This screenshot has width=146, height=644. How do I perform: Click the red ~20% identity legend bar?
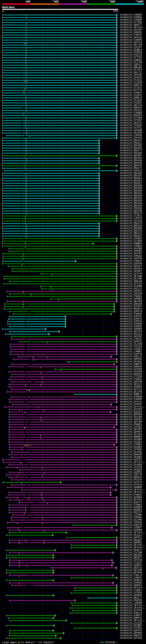tap(16, 4)
